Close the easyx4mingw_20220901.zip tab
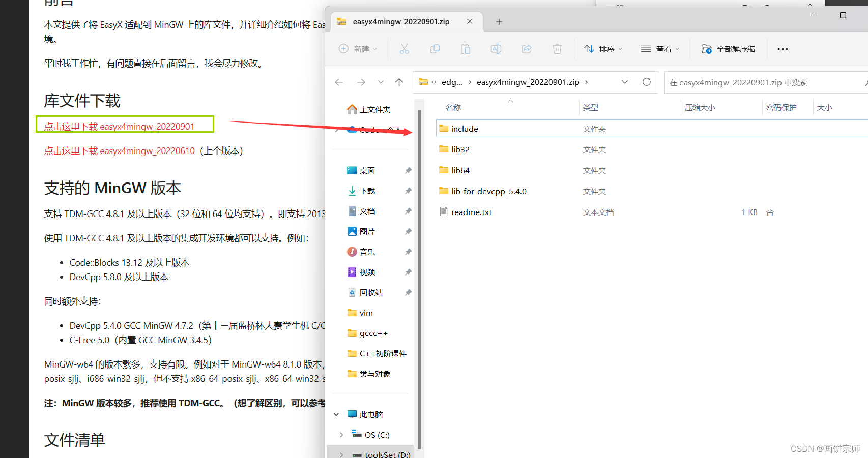 [470, 21]
